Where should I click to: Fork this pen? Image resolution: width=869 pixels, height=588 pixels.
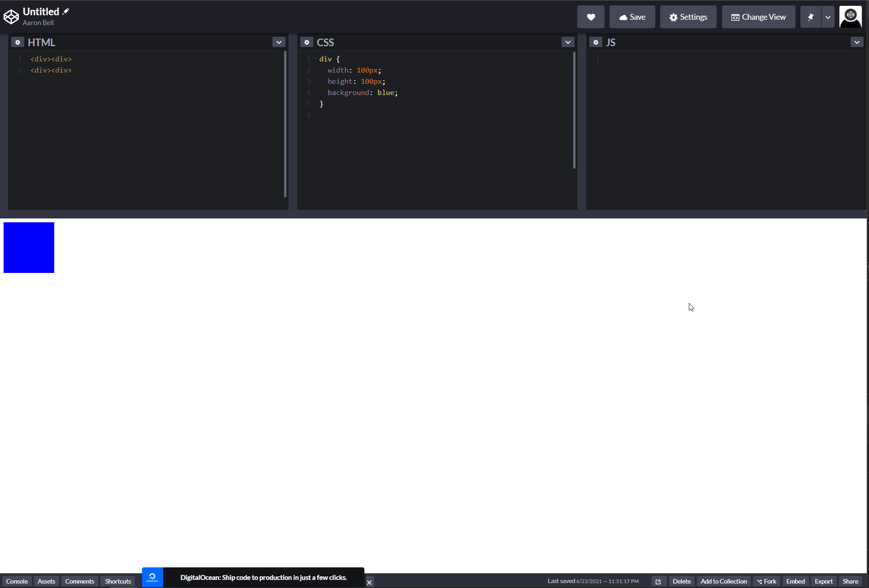tap(767, 581)
